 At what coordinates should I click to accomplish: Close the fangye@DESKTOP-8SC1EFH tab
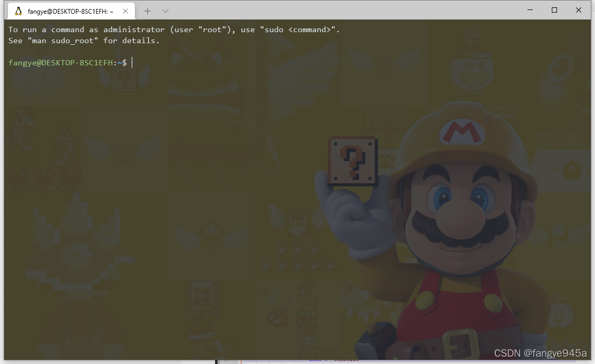[x=125, y=11]
